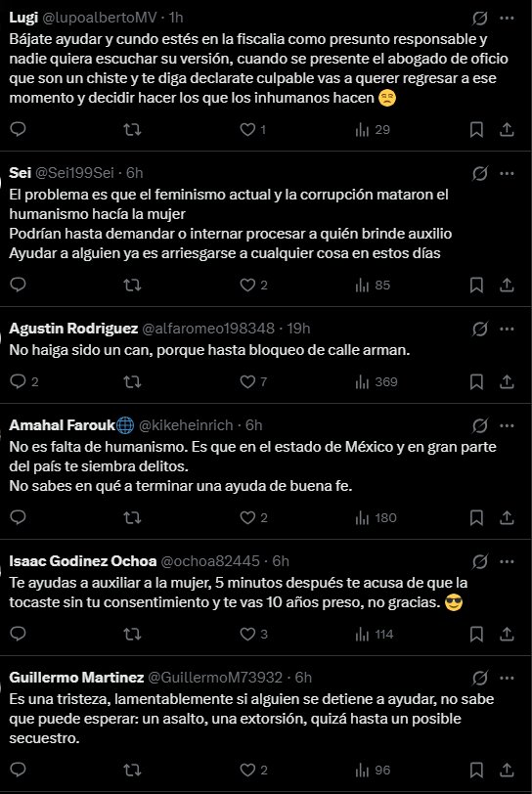Open Sei's tweet text about humanismo
The width and height of the screenshot is (532, 794).
click(230, 224)
